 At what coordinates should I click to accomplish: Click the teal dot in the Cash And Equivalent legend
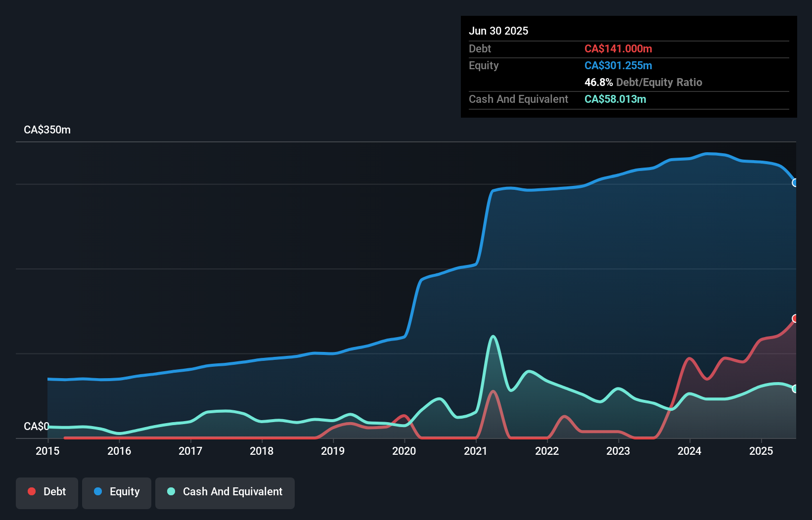(170, 491)
